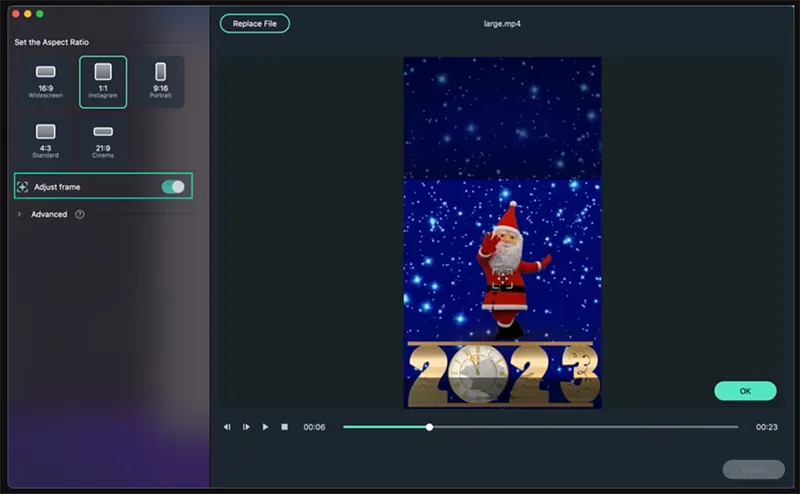Confirm with the OK button
Viewport: 800px width, 494px height.
pos(745,391)
